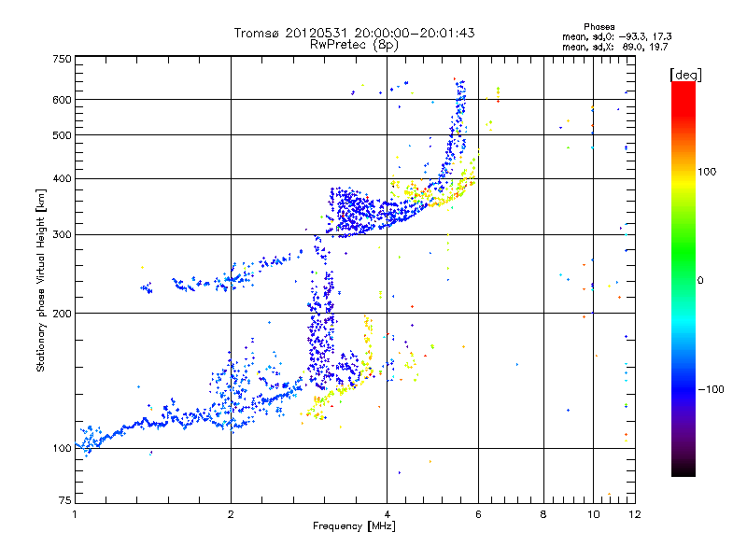
Task: Click the y-axis tick label '75'
Action: (65, 500)
